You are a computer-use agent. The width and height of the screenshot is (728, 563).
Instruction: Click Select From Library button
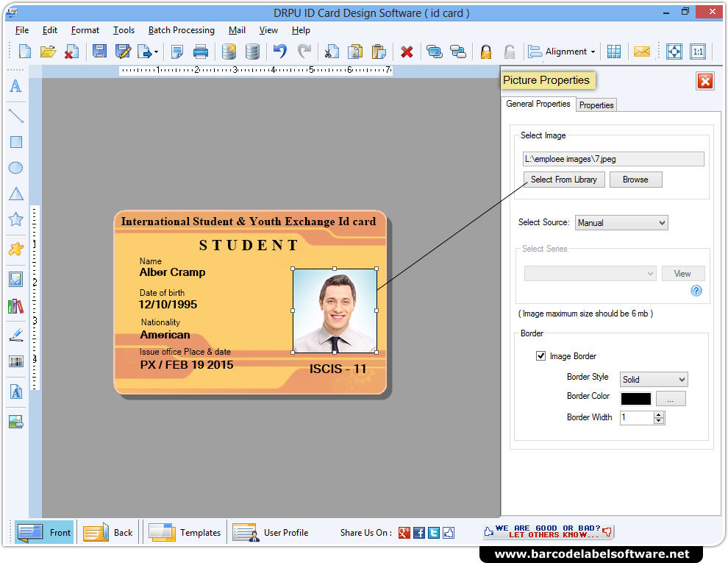click(x=563, y=179)
